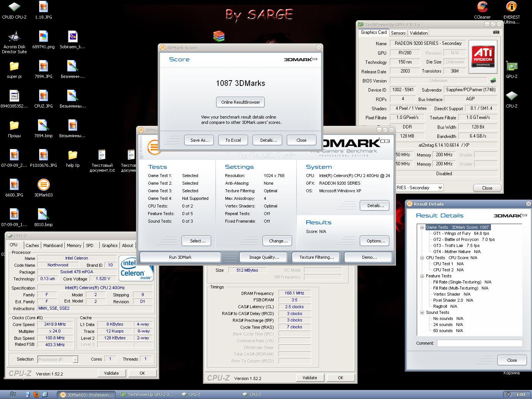
Task: Activate TechPowerUp GPU-Z taskbar item
Action: pos(147,394)
